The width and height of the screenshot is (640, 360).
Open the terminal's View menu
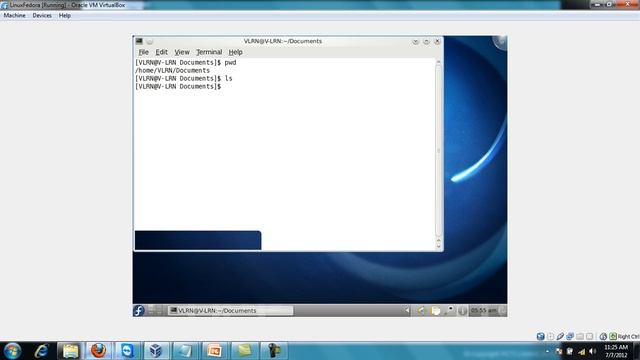pos(182,52)
